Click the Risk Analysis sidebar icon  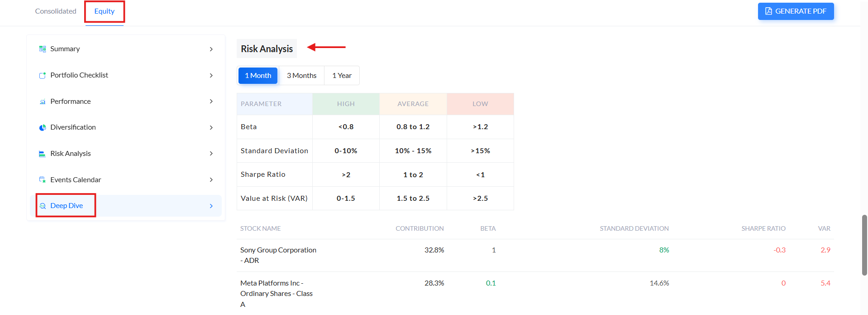click(x=43, y=154)
